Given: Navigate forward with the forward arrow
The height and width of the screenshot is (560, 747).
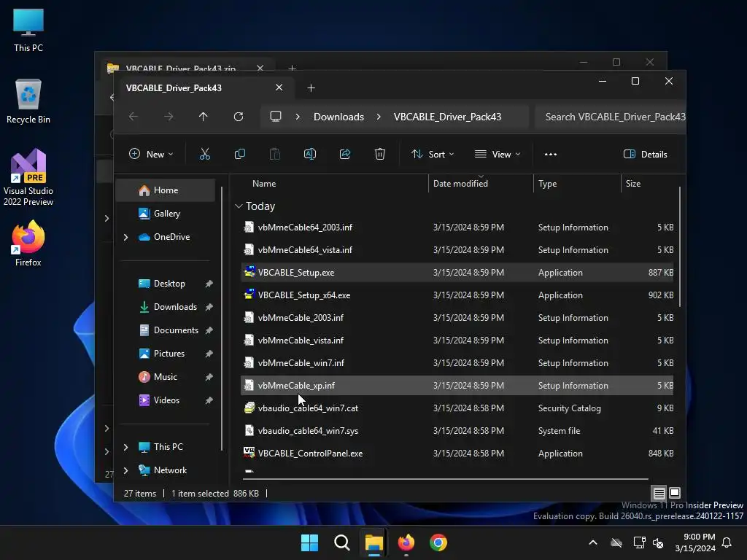Looking at the screenshot, I should tap(169, 117).
